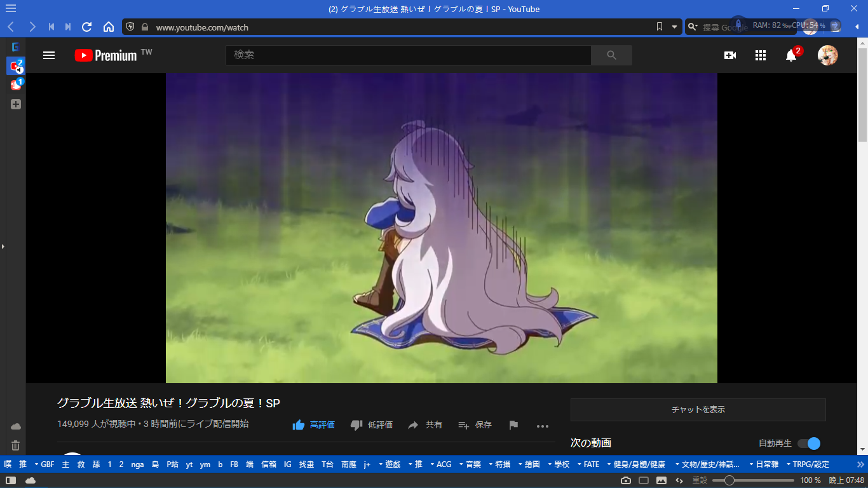
Task: Open the nga bookmark
Action: point(137,464)
